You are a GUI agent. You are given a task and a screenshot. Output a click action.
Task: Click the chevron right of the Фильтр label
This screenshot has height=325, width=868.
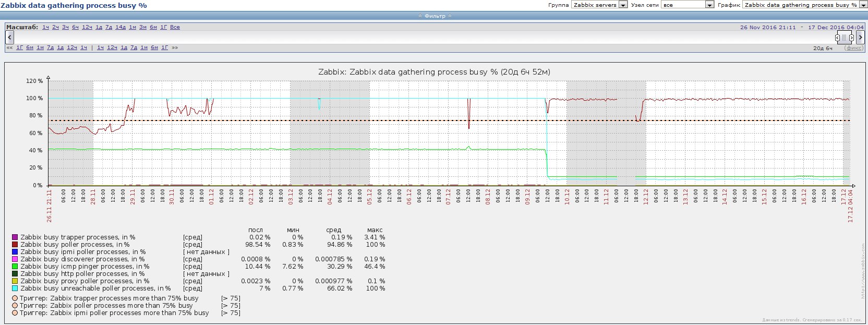click(x=450, y=16)
